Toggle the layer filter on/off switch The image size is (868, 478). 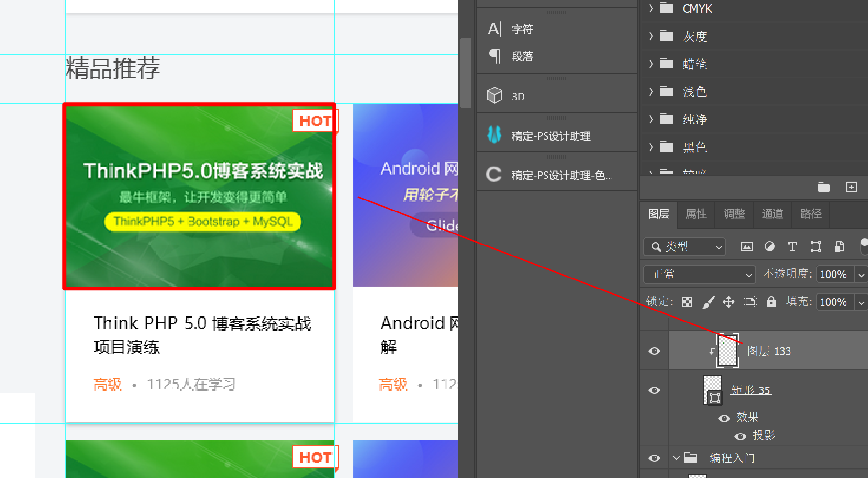click(864, 246)
